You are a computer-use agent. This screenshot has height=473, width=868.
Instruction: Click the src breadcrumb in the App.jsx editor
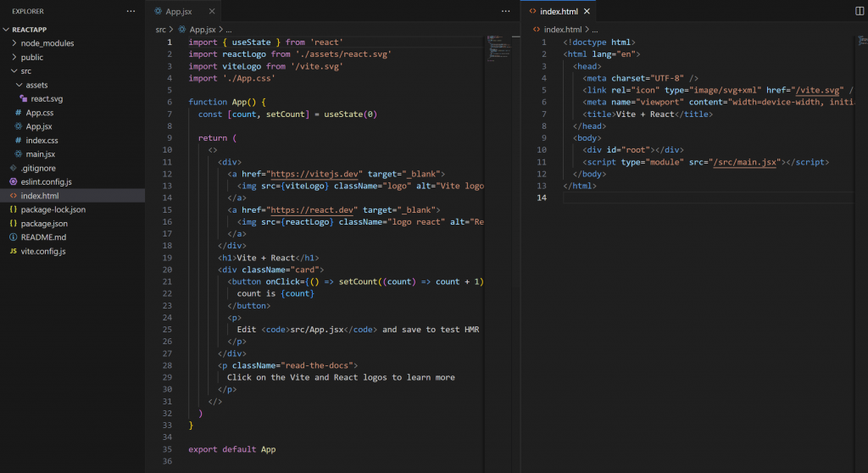pos(160,30)
